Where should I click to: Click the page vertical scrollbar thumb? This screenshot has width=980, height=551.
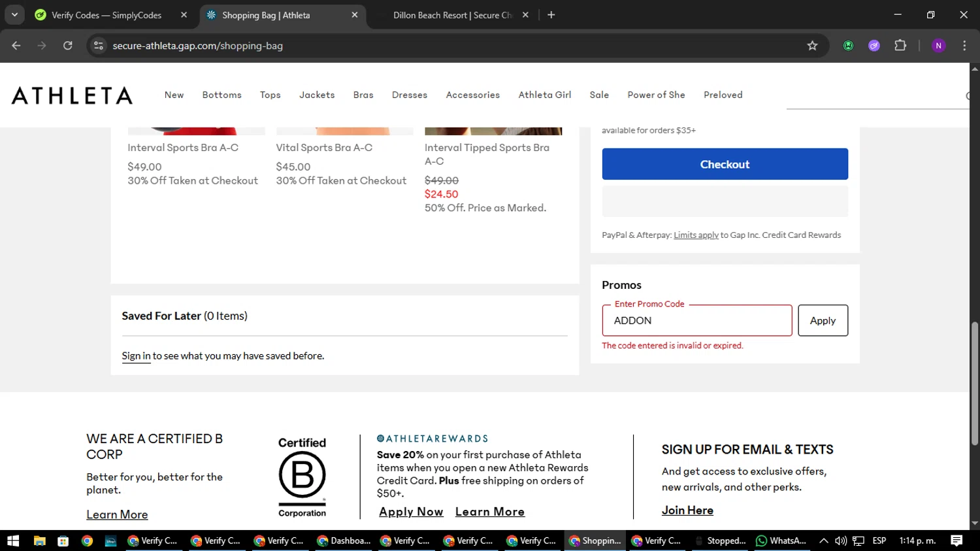pyautogui.click(x=974, y=382)
